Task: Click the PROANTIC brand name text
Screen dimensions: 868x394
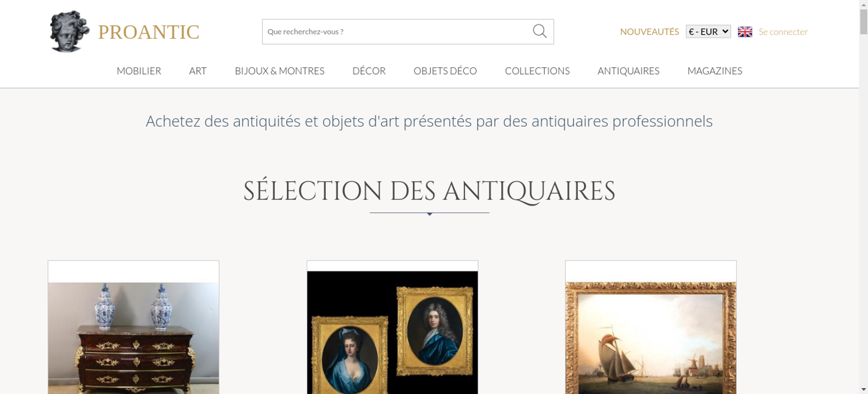Action: [148, 32]
